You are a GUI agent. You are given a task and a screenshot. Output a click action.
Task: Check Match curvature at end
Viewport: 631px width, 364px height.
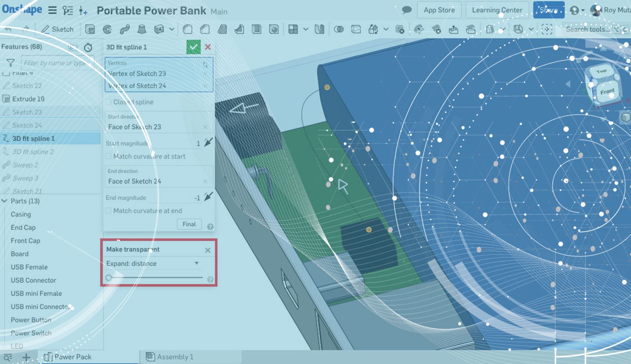pos(108,211)
